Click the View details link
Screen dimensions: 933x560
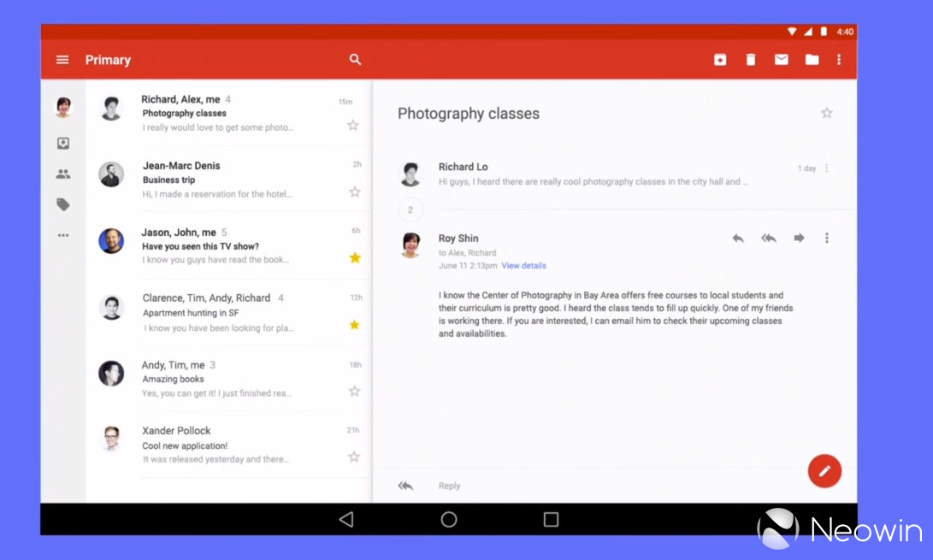point(523,266)
